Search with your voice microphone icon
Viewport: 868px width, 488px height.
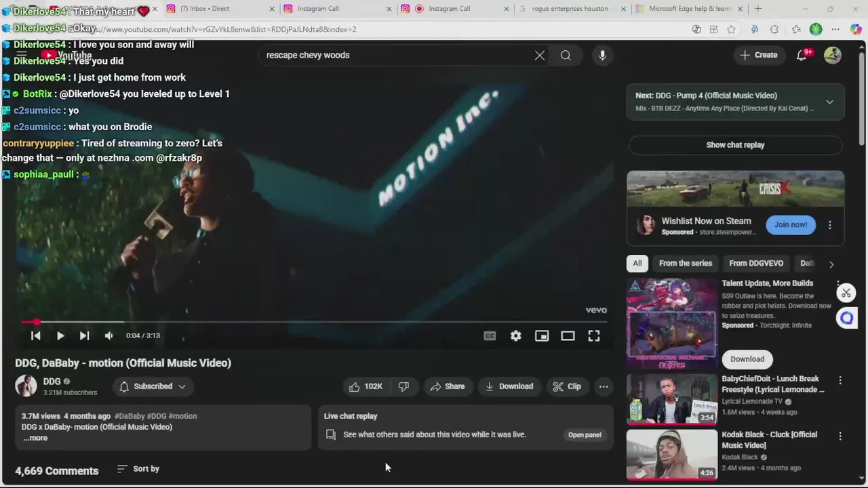(602, 55)
